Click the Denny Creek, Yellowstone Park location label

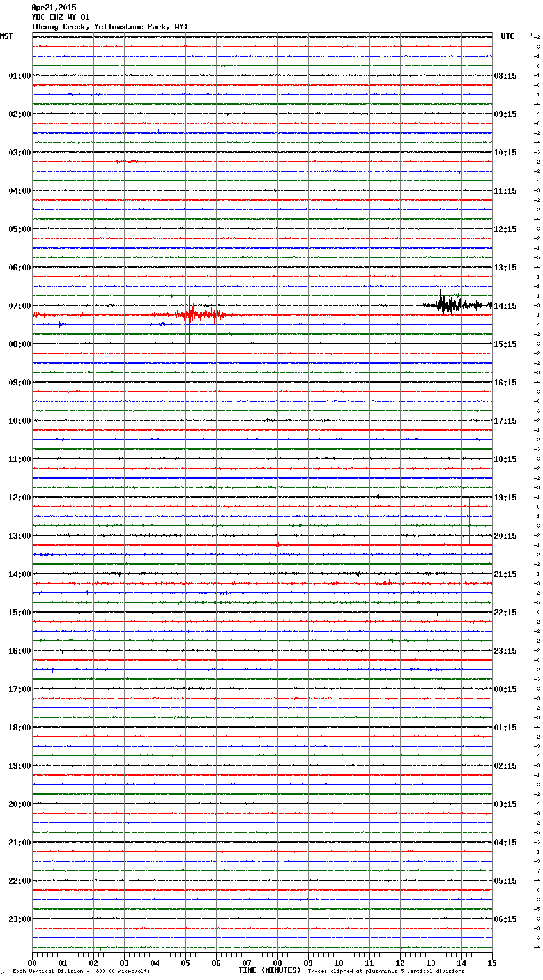[110, 27]
